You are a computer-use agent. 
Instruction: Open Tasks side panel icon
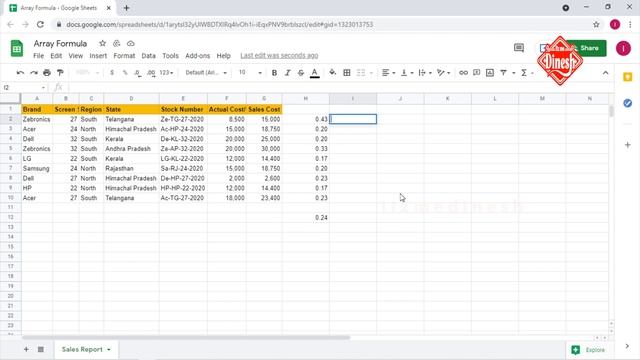[x=628, y=103]
